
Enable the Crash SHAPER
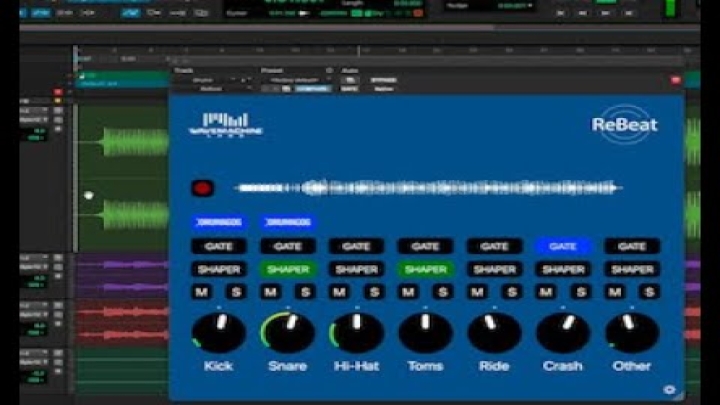click(563, 270)
